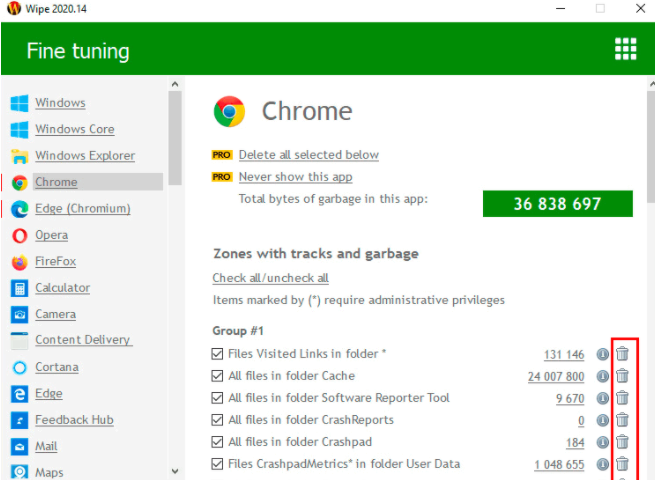Click the Maps icon in sidebar
Viewport: 655px width, 480px height.
[19, 472]
